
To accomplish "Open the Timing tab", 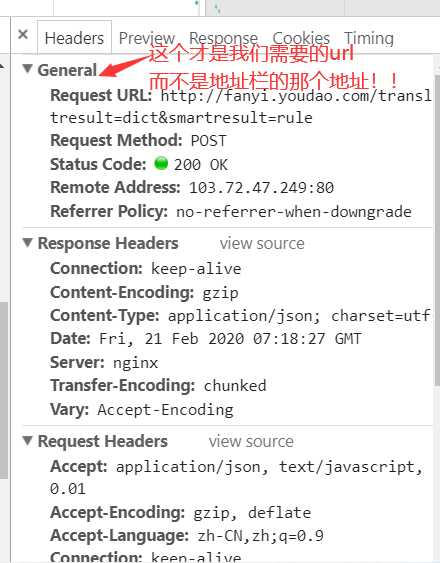I will click(x=369, y=38).
